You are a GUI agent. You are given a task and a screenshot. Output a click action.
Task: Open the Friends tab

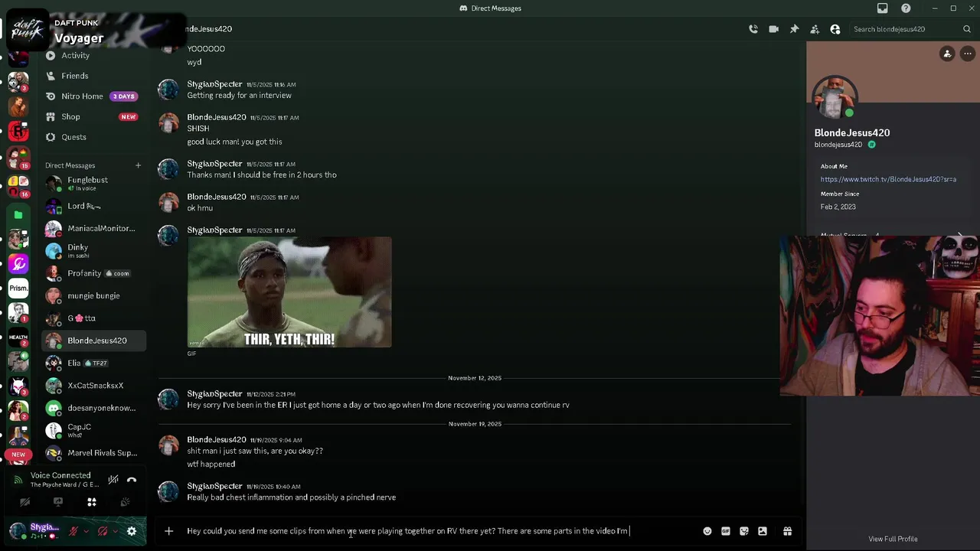coord(93,76)
